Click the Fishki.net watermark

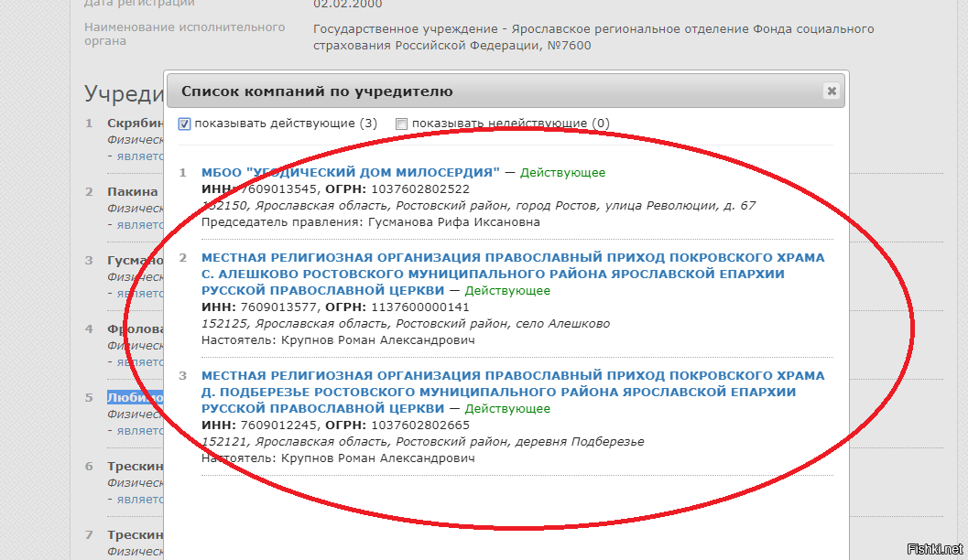(x=933, y=548)
